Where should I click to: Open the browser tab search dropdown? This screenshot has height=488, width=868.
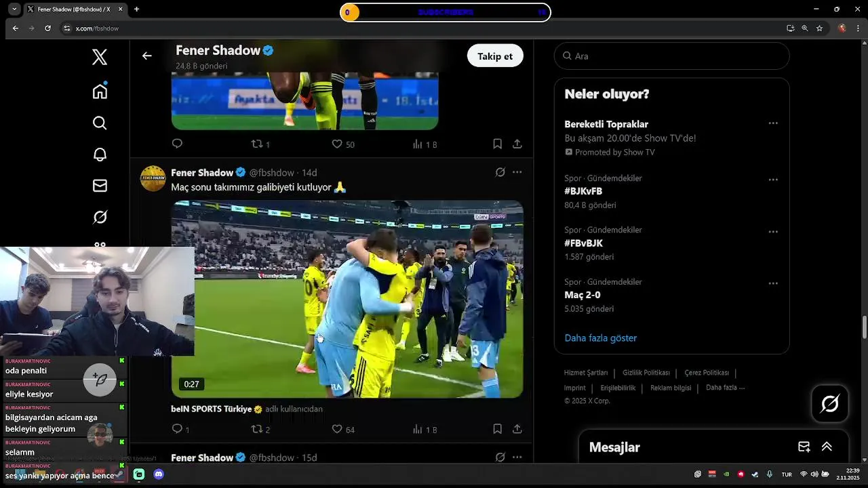14,9
